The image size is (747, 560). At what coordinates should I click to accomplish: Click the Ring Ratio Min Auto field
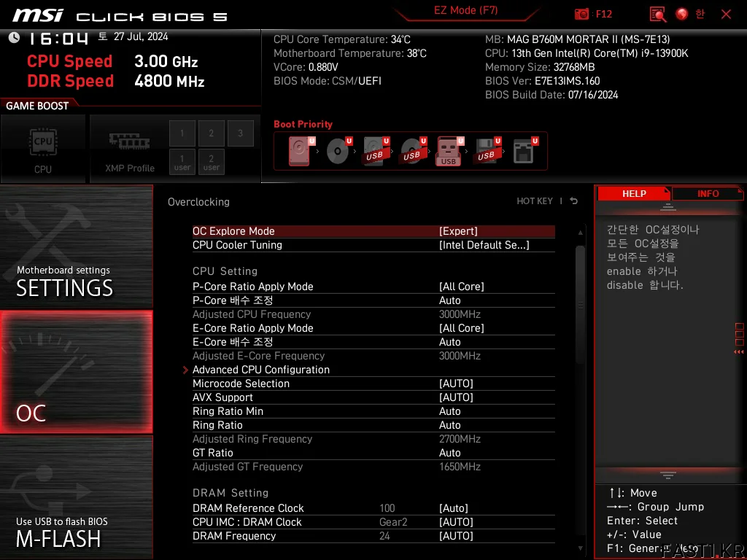click(449, 411)
